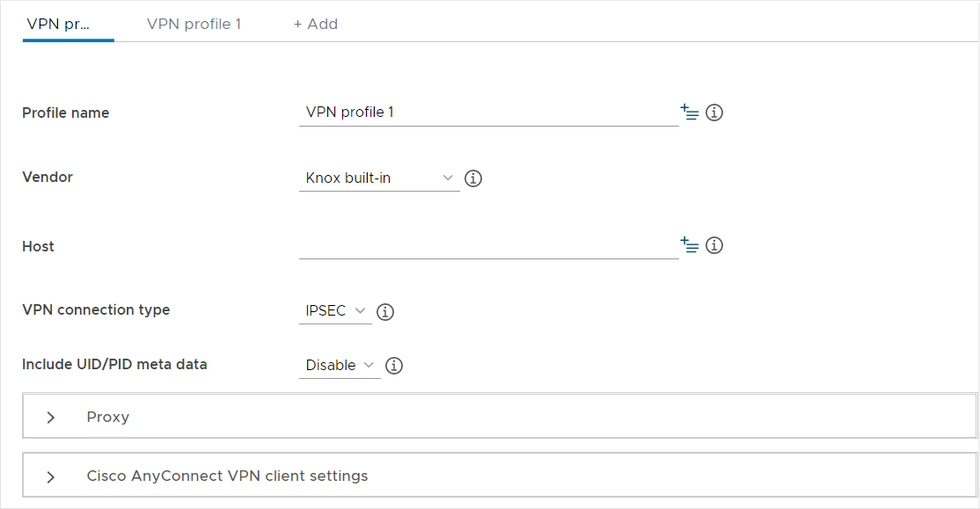Switch to the VPN profile 1 tab
This screenshot has width=980, height=509.
pos(194,24)
